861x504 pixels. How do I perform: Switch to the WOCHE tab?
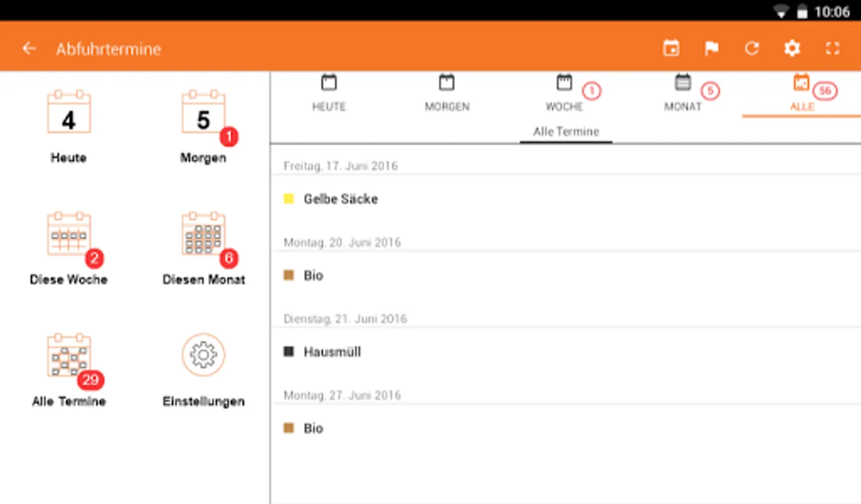(564, 94)
